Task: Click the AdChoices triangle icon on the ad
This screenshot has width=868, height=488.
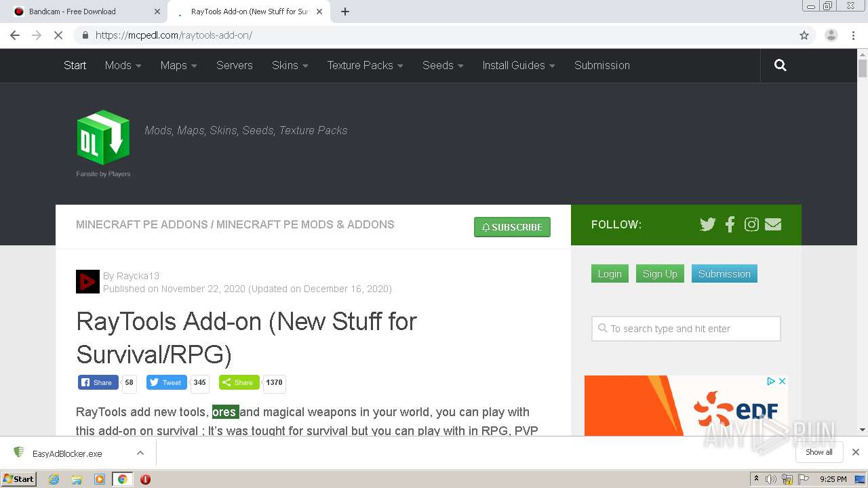Action: click(x=771, y=382)
